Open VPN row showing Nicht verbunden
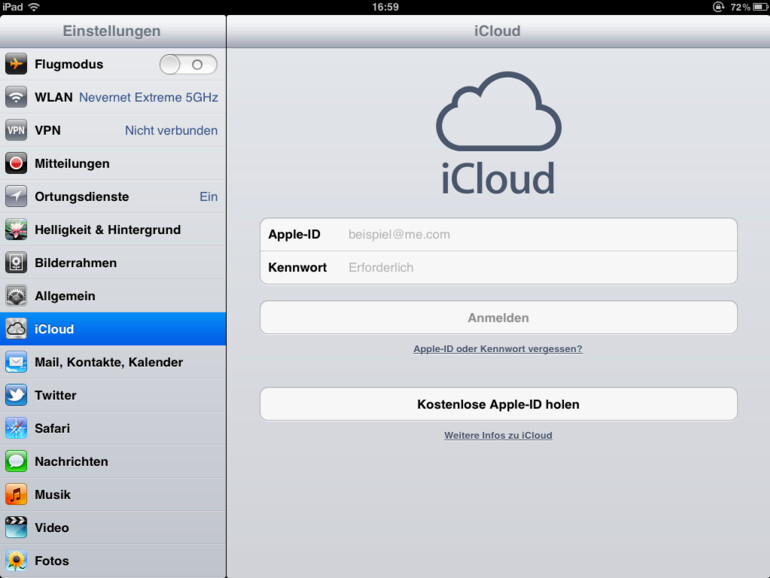Viewport: 770px width, 578px height. coord(113,130)
